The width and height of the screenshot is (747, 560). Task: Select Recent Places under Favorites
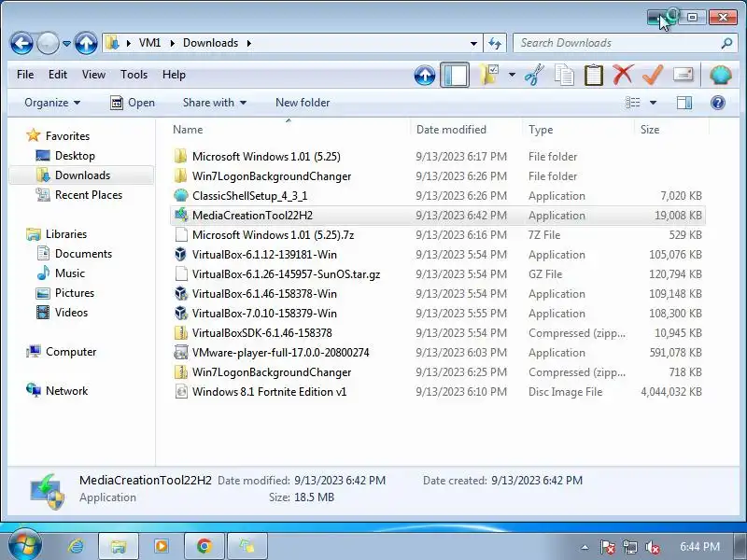click(x=89, y=195)
